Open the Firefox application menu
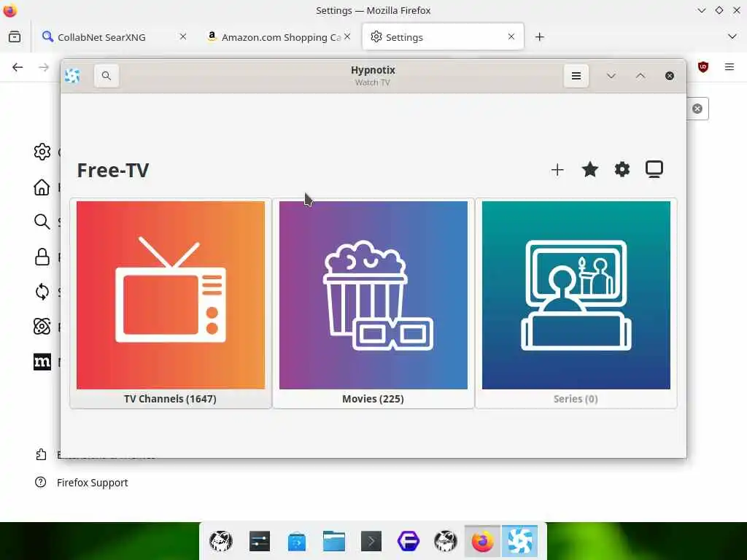The width and height of the screenshot is (747, 560). click(x=729, y=67)
